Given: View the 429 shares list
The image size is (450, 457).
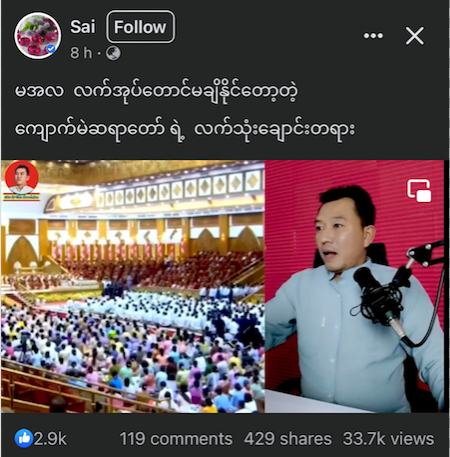Looking at the screenshot, I should pos(288,439).
